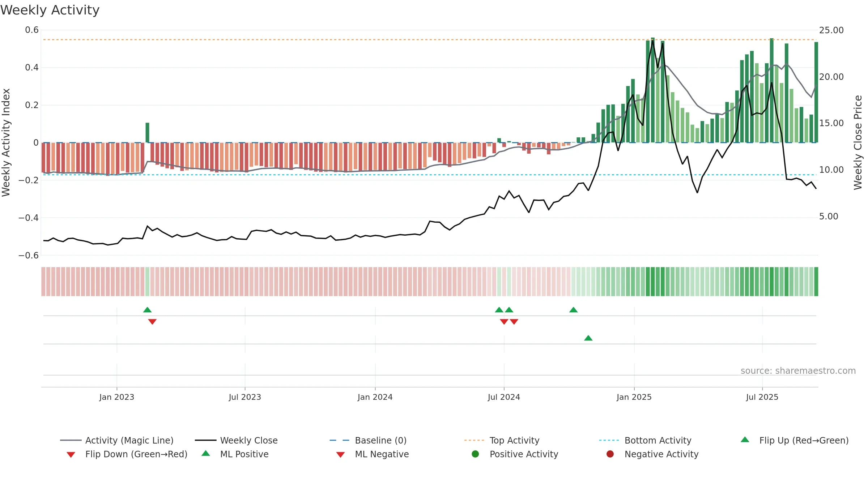The image size is (868, 488).
Task: Click the 0.6 activity axis value
Action: 32,30
